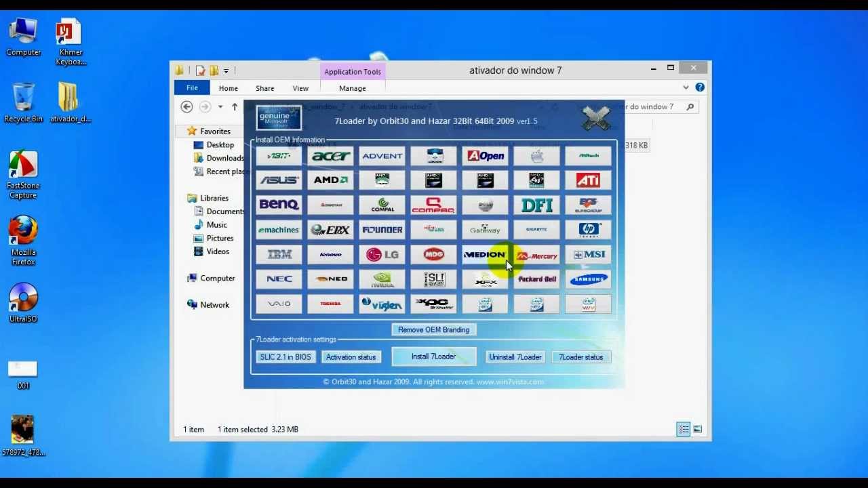Select the NVIDIA OEM logo

382,279
